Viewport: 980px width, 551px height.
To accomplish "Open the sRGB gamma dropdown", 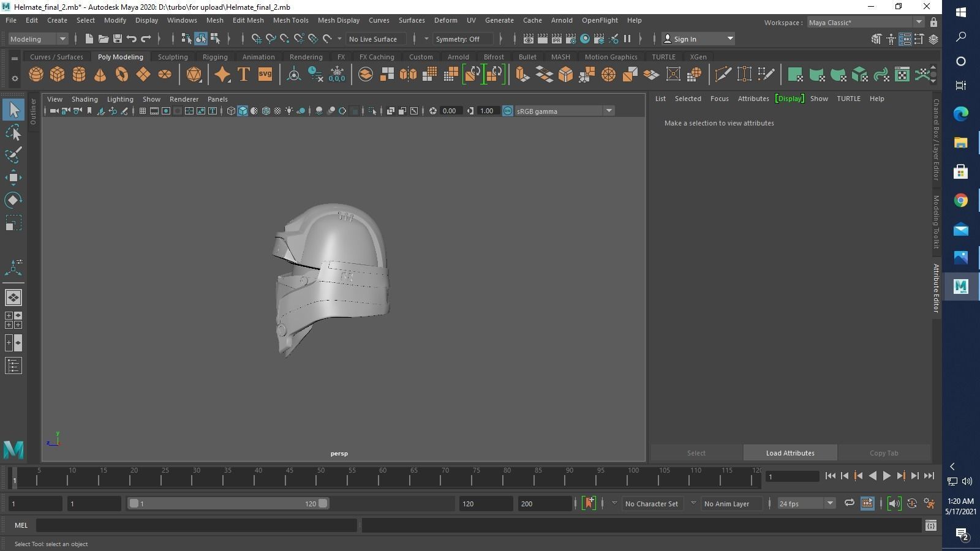I will tap(564, 111).
